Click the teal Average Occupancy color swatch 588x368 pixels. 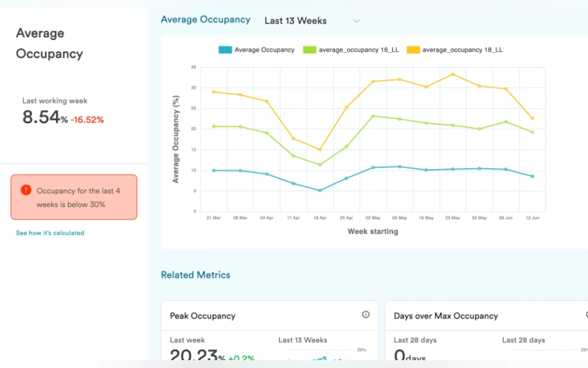pos(225,50)
